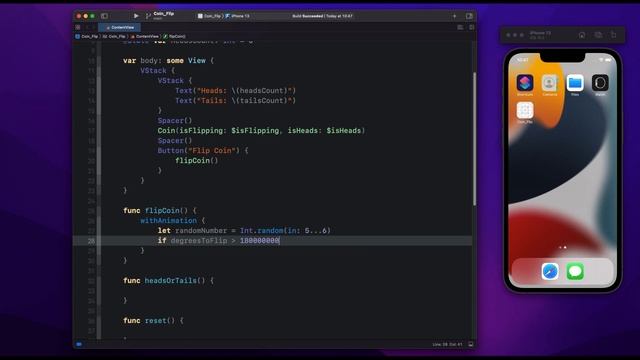Click 'func reset()' declaration
The image size is (640, 360).
coord(153,320)
